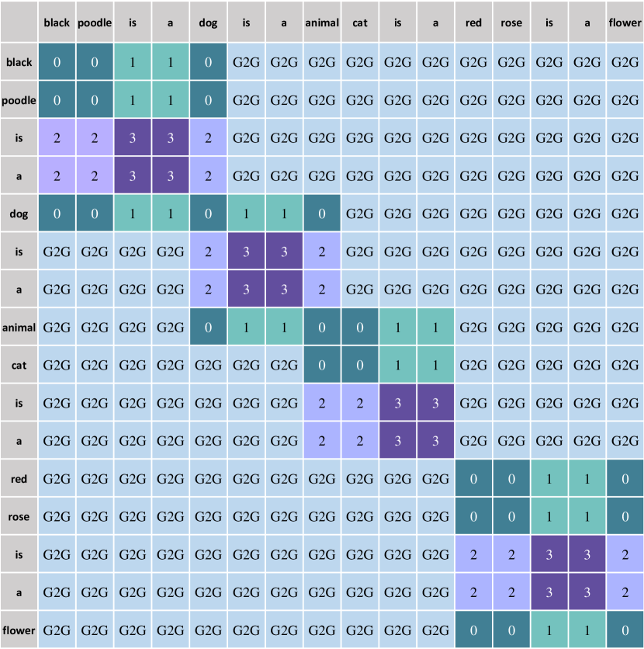Select the 0 cell in row 'flower', column 'red'
Viewport: 644px width, 649px height.
coord(473,630)
